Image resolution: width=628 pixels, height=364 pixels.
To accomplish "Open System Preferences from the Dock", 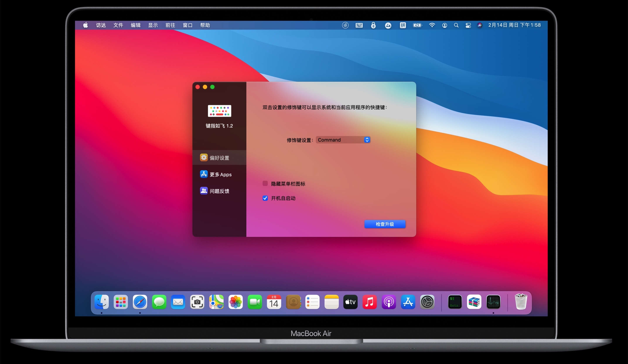I will pyautogui.click(x=427, y=302).
